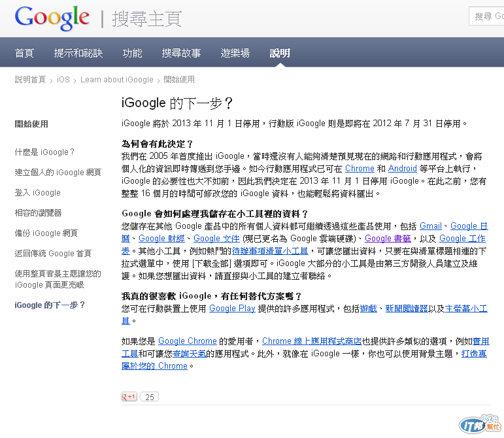Open the 首頁 nav tab

click(x=24, y=53)
